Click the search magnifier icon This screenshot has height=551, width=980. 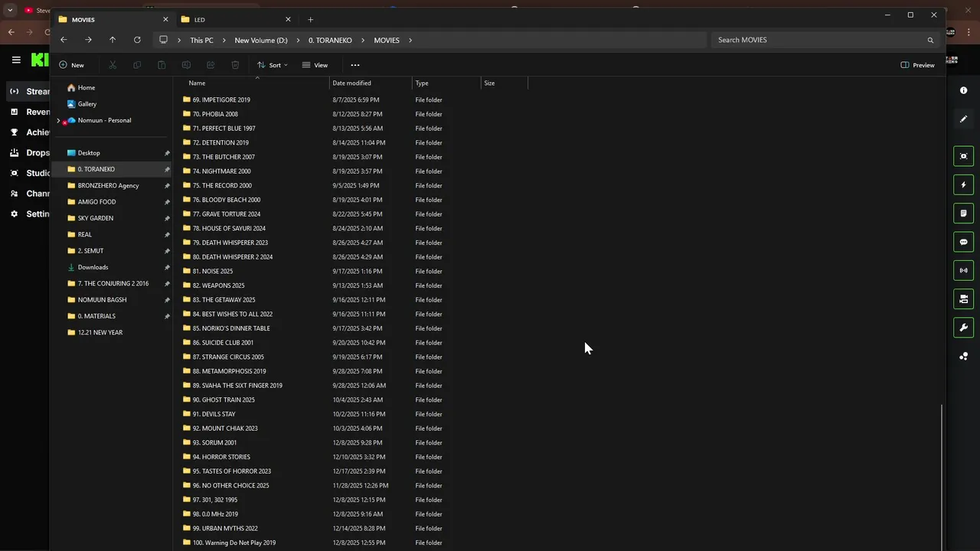(930, 40)
